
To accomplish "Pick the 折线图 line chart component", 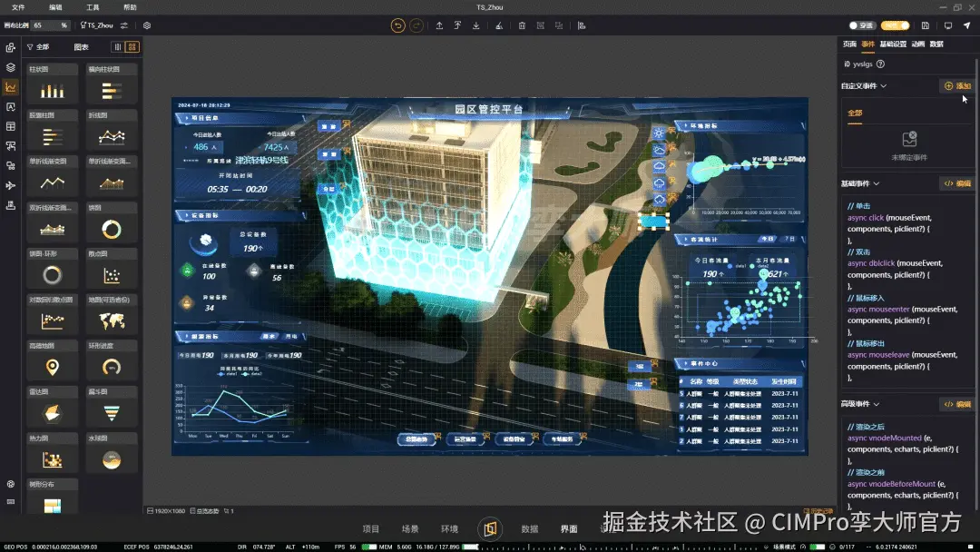I will [112, 132].
